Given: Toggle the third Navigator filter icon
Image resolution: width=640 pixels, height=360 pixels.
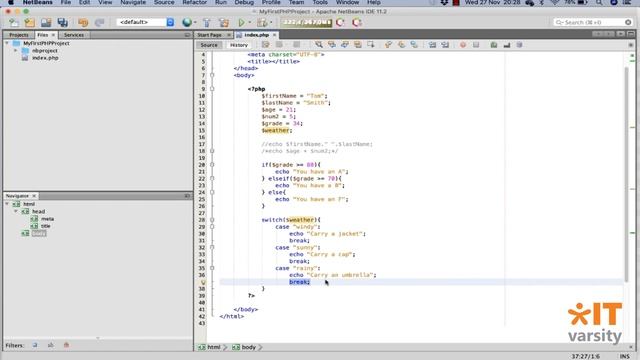Looking at the screenshot, I should tap(66, 345).
